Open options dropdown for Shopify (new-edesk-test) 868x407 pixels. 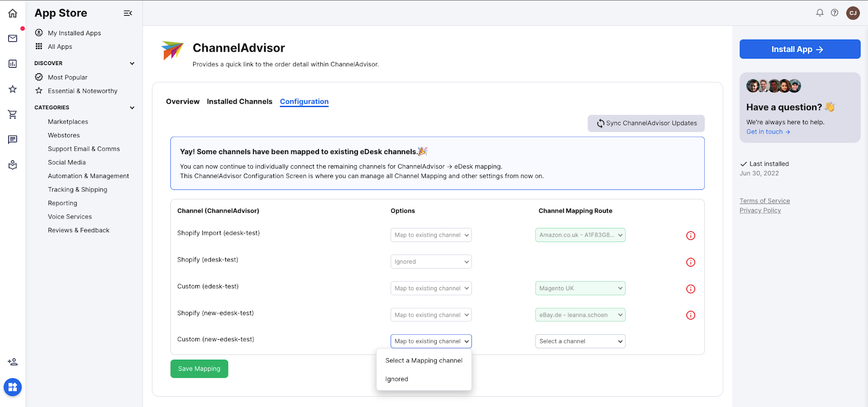431,315
